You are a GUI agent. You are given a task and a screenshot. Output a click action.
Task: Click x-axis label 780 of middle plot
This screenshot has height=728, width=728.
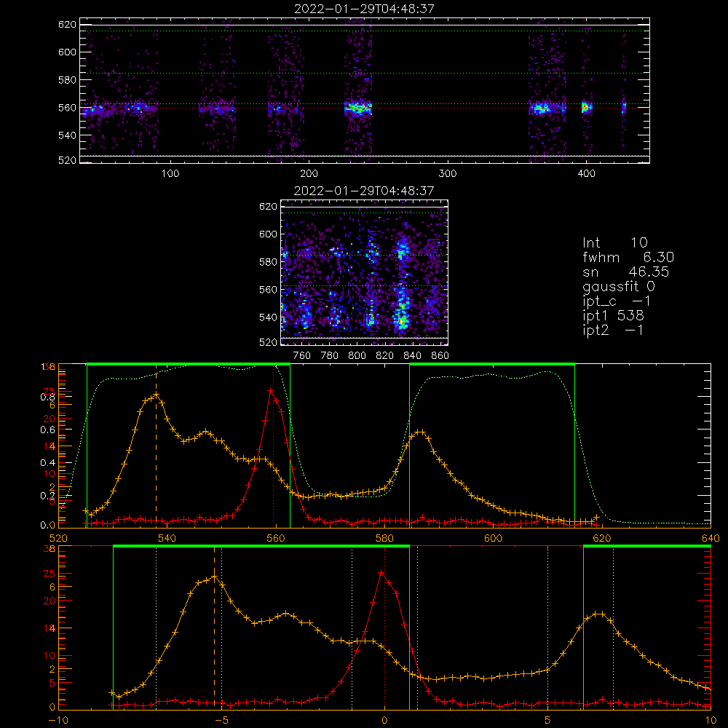[330, 356]
